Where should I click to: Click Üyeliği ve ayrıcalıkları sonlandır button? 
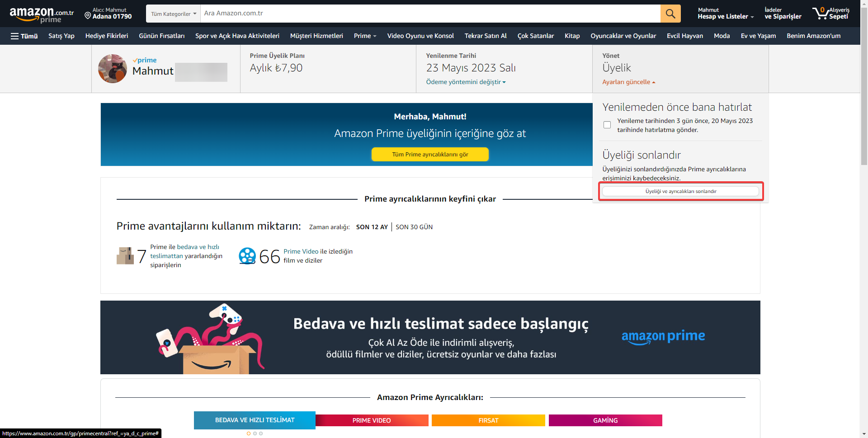click(681, 191)
